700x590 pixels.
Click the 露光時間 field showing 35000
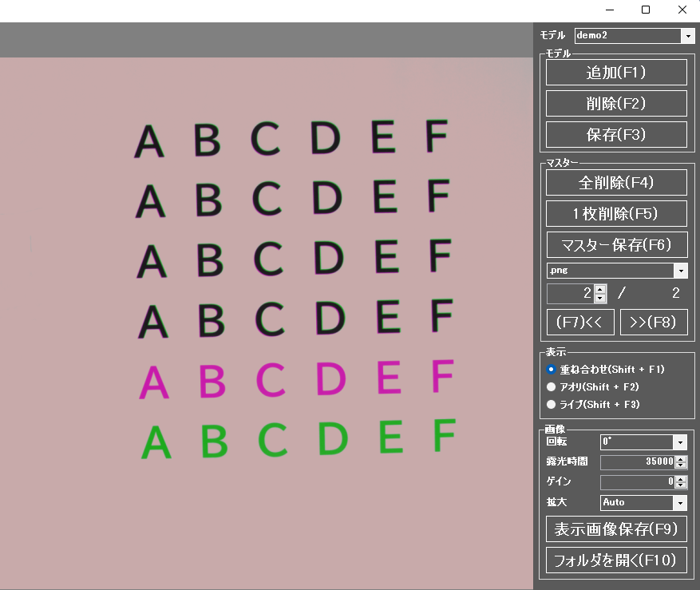tap(638, 461)
